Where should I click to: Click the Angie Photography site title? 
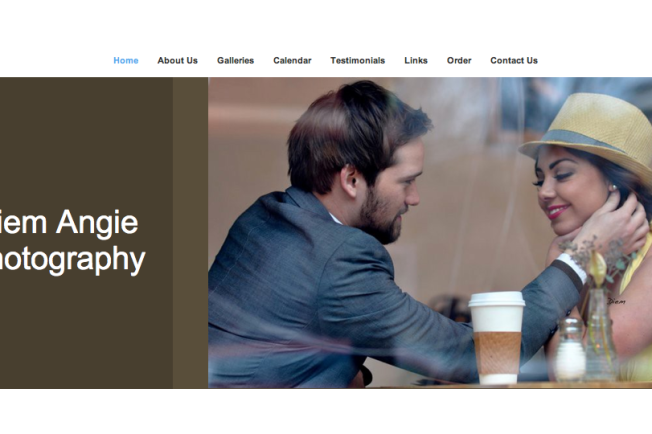[x=70, y=241]
